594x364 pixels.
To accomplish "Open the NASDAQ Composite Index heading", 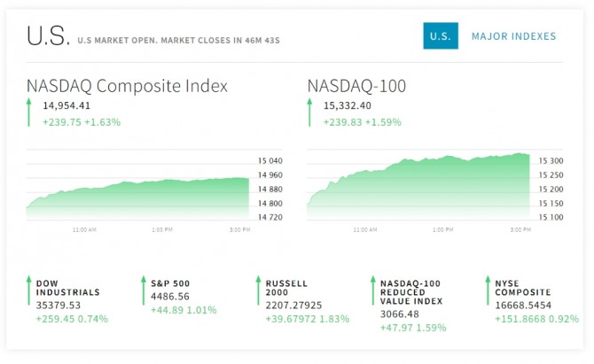I will pyautogui.click(x=127, y=86).
